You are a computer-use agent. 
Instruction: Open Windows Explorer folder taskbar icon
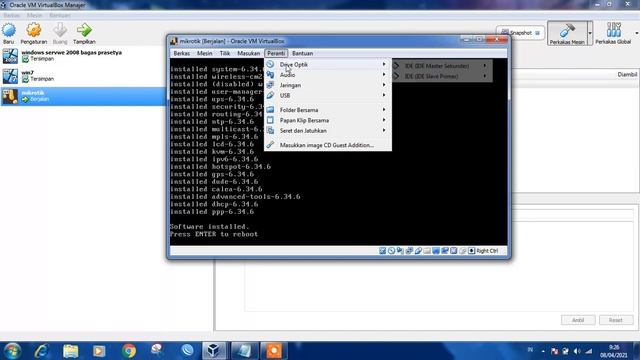coord(71,351)
